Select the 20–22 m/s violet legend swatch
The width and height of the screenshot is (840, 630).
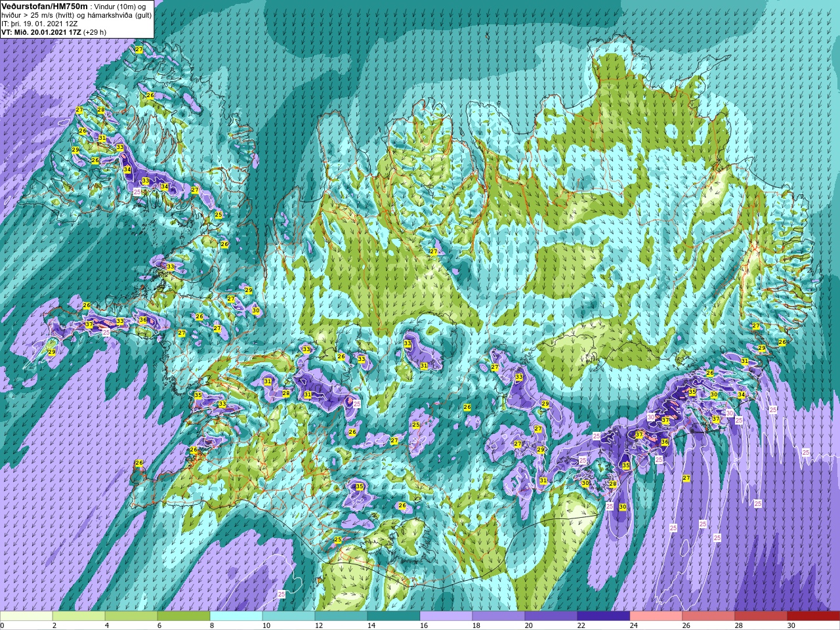pos(551,616)
